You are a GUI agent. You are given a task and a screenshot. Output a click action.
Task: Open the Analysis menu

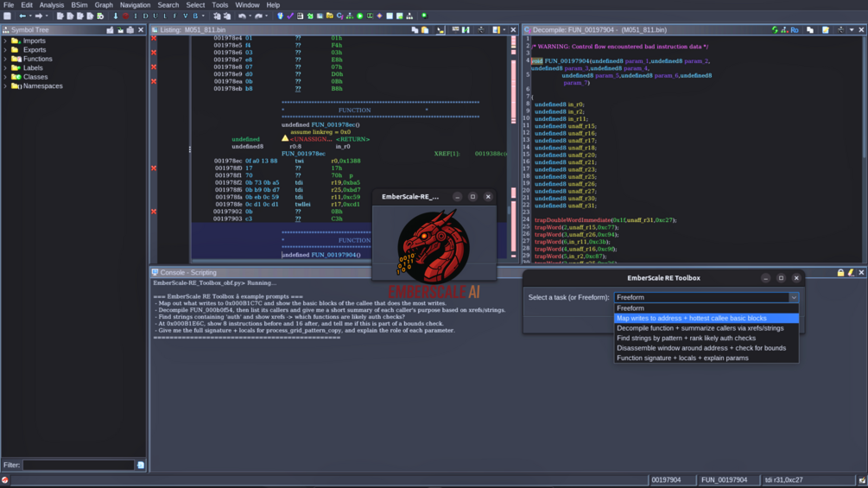(x=52, y=5)
